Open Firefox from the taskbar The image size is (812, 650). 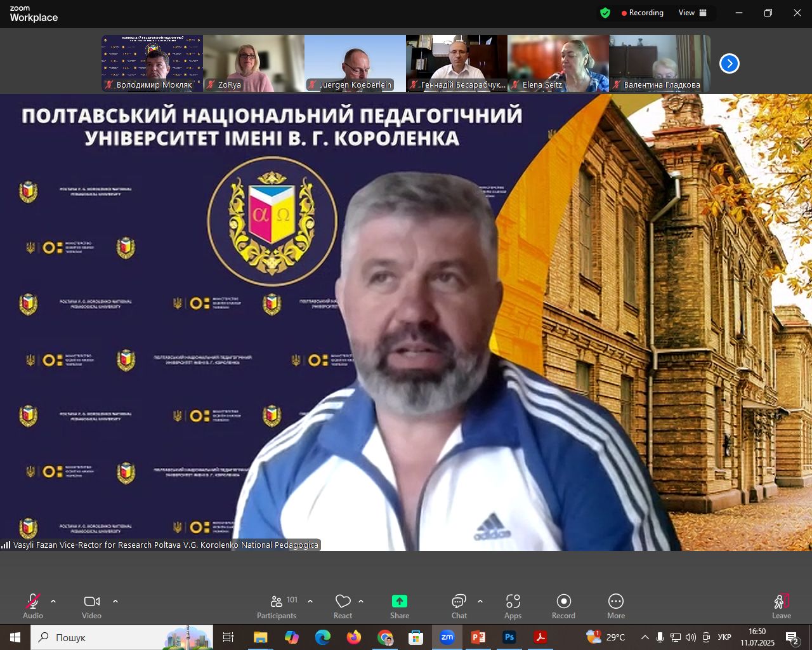coord(353,637)
